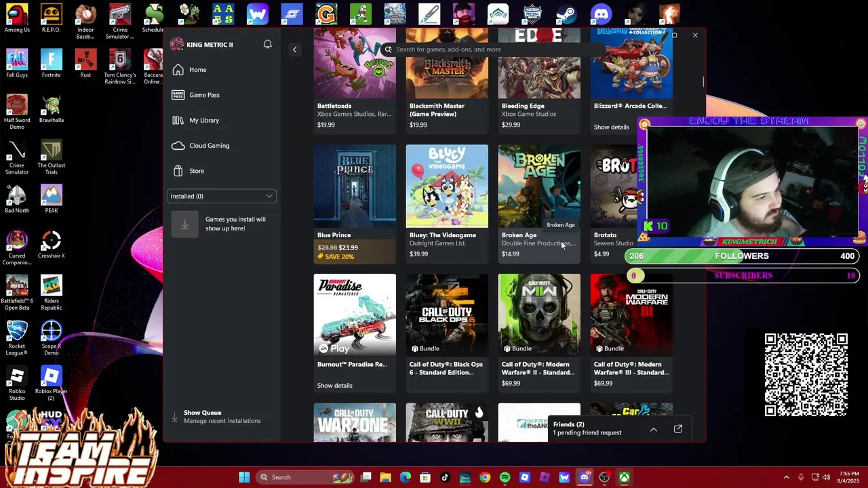Click the Fall Guys desktop icon
868x488 pixels.
(x=17, y=64)
